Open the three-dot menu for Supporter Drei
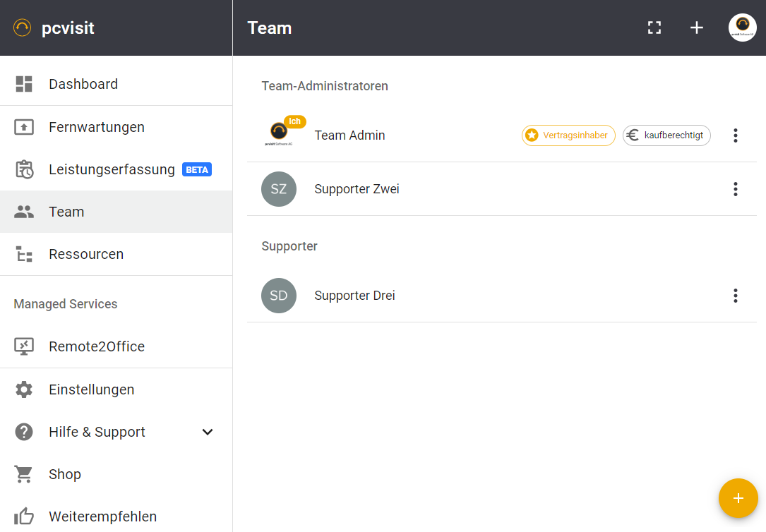This screenshot has width=766, height=532. tap(736, 296)
